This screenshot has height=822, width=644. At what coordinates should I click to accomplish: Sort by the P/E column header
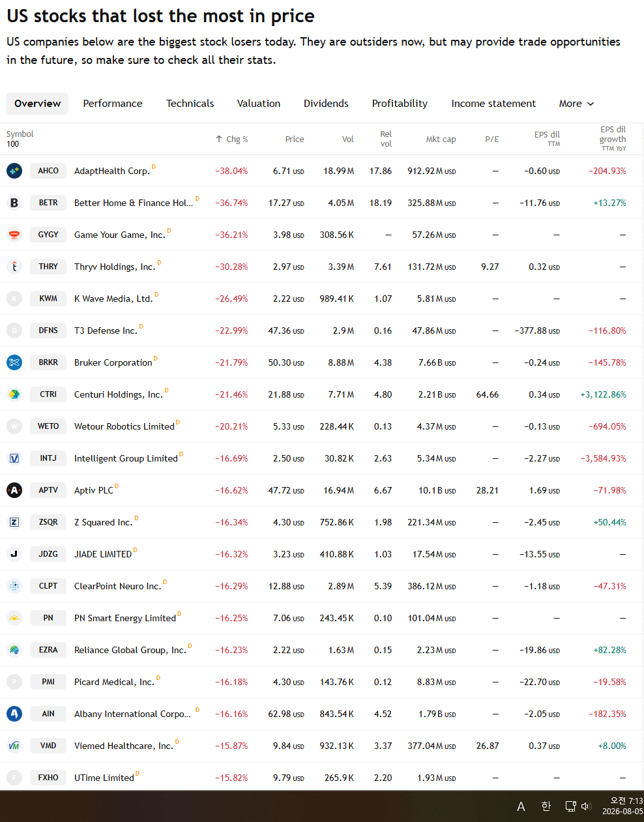(x=492, y=139)
